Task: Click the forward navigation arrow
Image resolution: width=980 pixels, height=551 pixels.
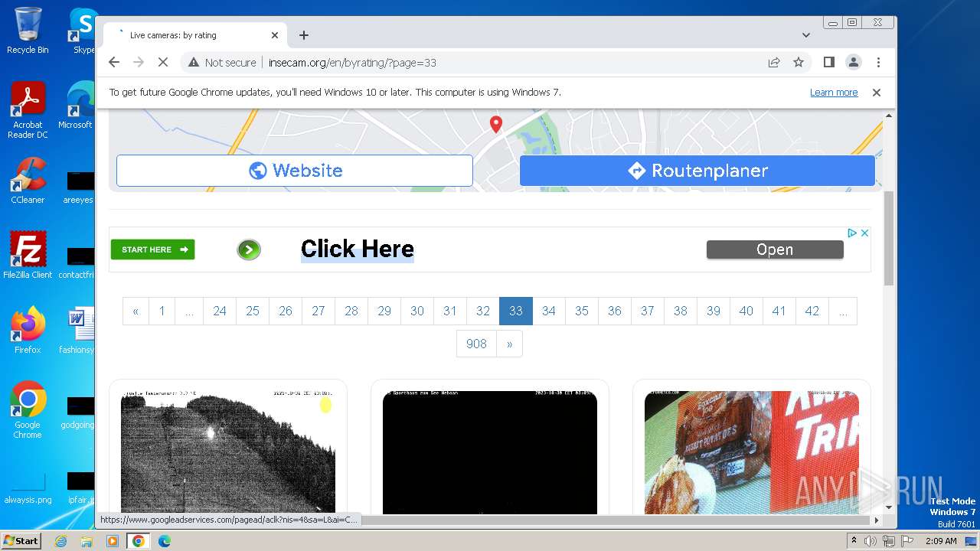Action: (x=139, y=63)
